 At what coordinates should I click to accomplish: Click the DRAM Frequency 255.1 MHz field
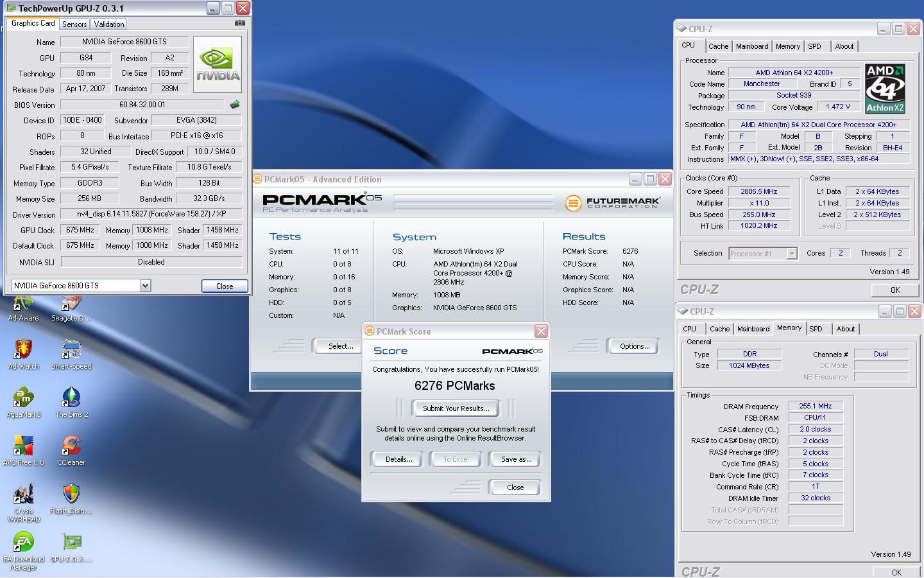[x=815, y=407]
